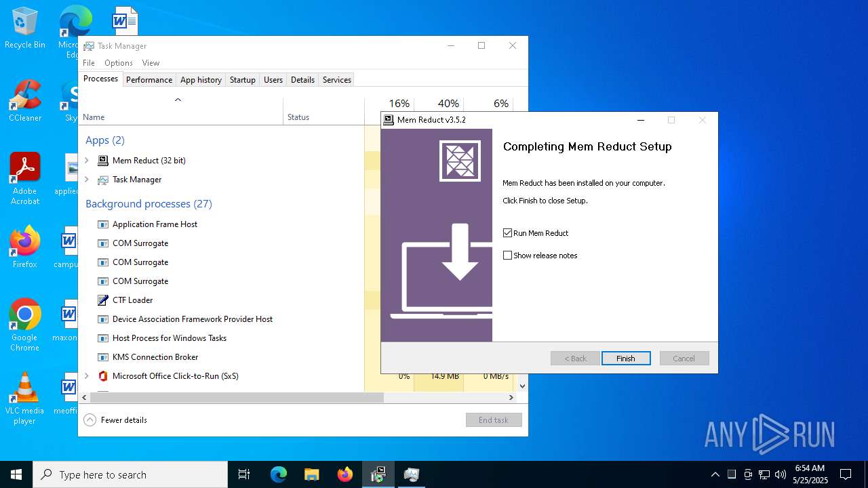Click Cancel button in setup dialog
Viewport: 868px width, 488px height.
point(684,359)
